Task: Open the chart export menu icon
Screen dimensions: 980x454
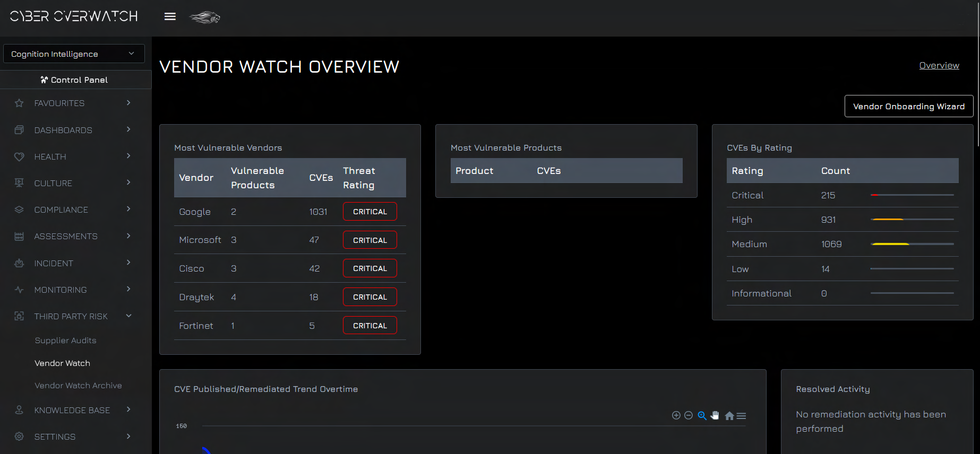Action: coord(742,416)
